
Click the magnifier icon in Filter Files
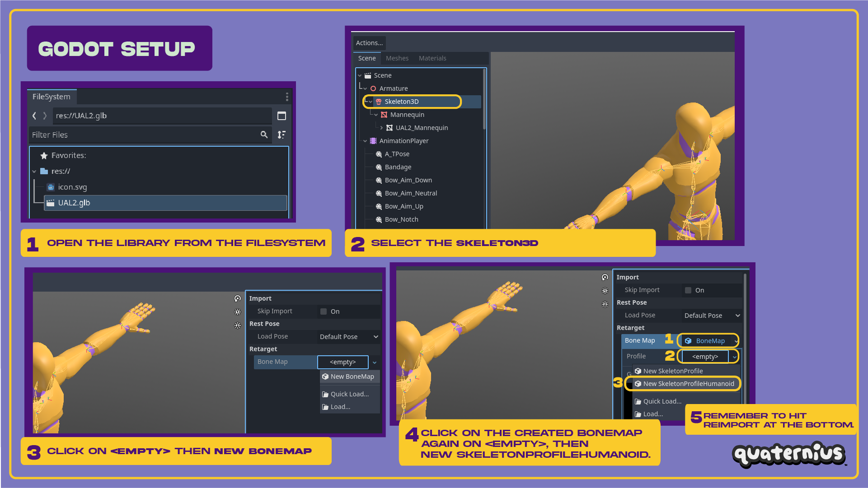(x=264, y=135)
